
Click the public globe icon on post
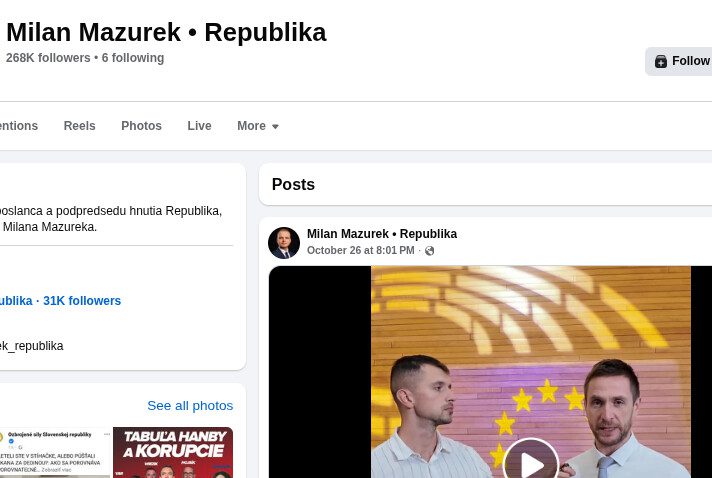[429, 251]
